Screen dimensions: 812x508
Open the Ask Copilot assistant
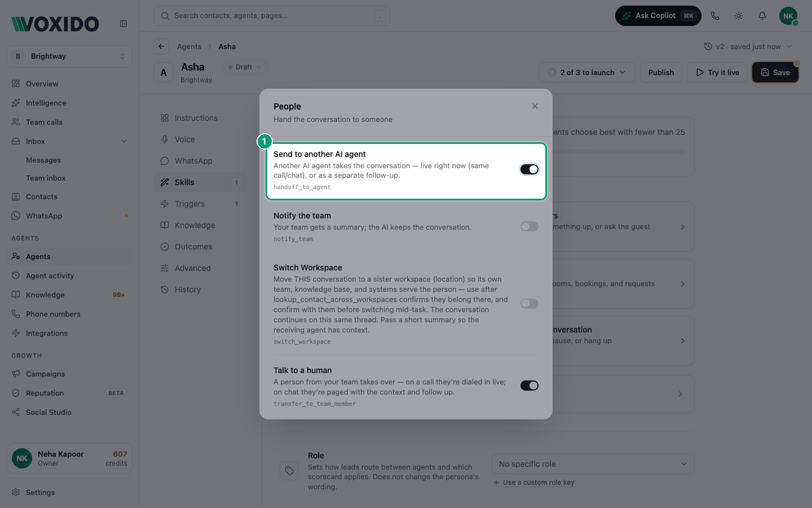click(658, 16)
